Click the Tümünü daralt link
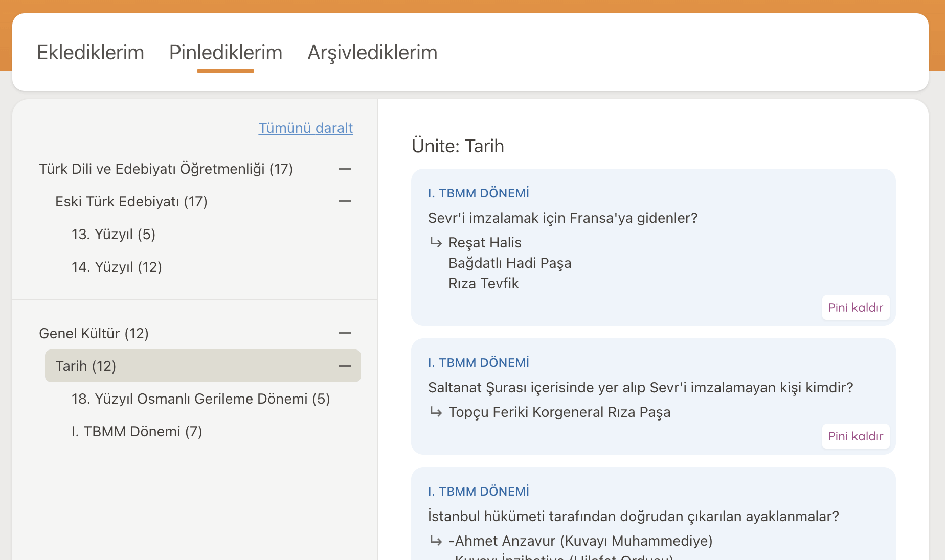The image size is (945, 560). 305,128
